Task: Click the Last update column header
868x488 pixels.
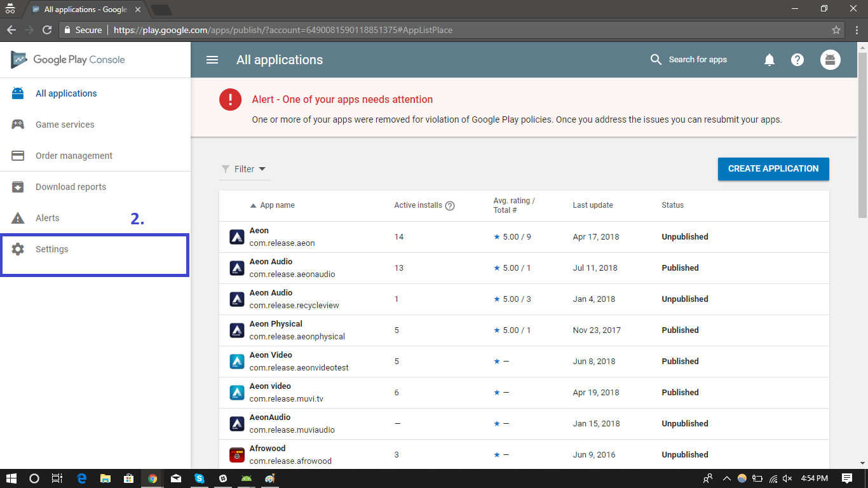Action: 593,205
